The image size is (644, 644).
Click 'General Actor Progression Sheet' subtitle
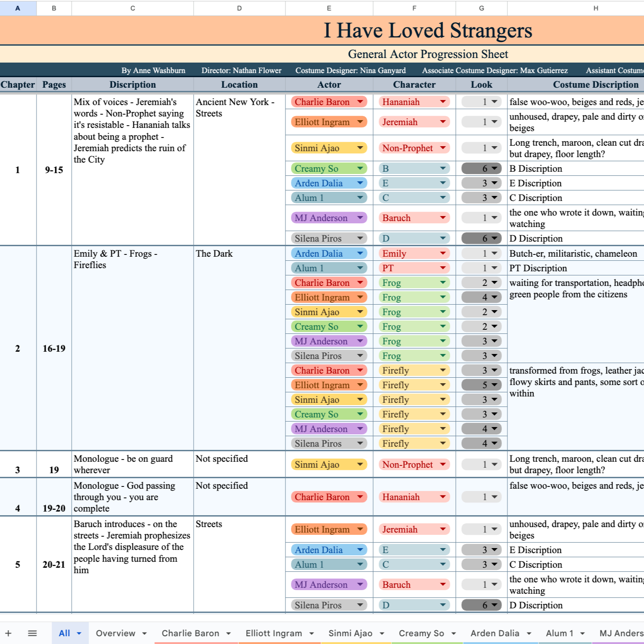428,54
